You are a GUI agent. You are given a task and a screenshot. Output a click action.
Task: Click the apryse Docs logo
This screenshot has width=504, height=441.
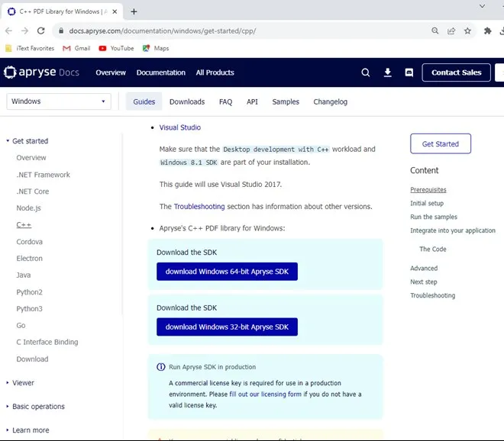[x=41, y=72]
